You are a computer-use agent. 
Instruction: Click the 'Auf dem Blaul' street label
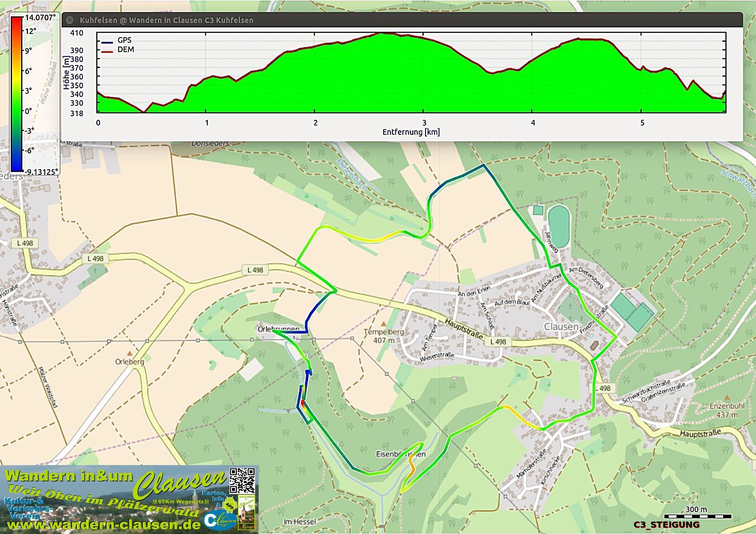tap(512, 302)
